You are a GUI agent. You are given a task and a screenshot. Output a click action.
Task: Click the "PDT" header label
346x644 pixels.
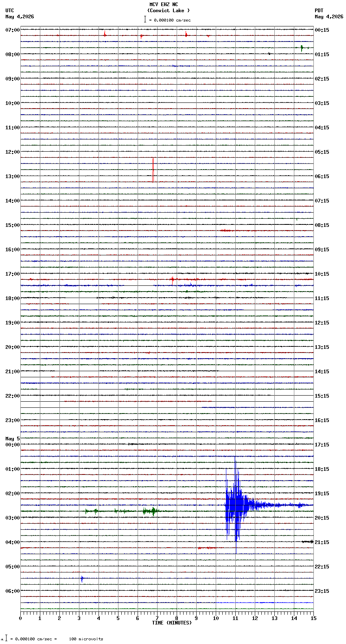click(x=319, y=11)
